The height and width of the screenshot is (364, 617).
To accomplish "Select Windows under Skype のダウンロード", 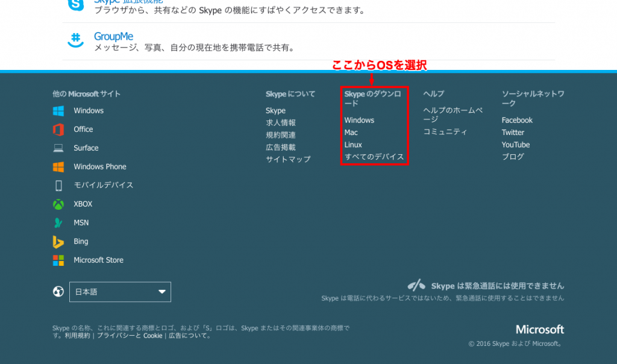I will pyautogui.click(x=359, y=120).
